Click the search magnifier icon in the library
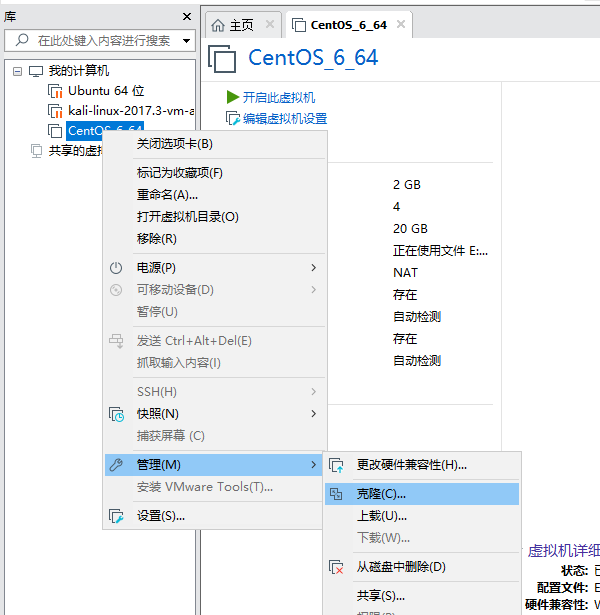The height and width of the screenshot is (615, 600). pyautogui.click(x=22, y=40)
